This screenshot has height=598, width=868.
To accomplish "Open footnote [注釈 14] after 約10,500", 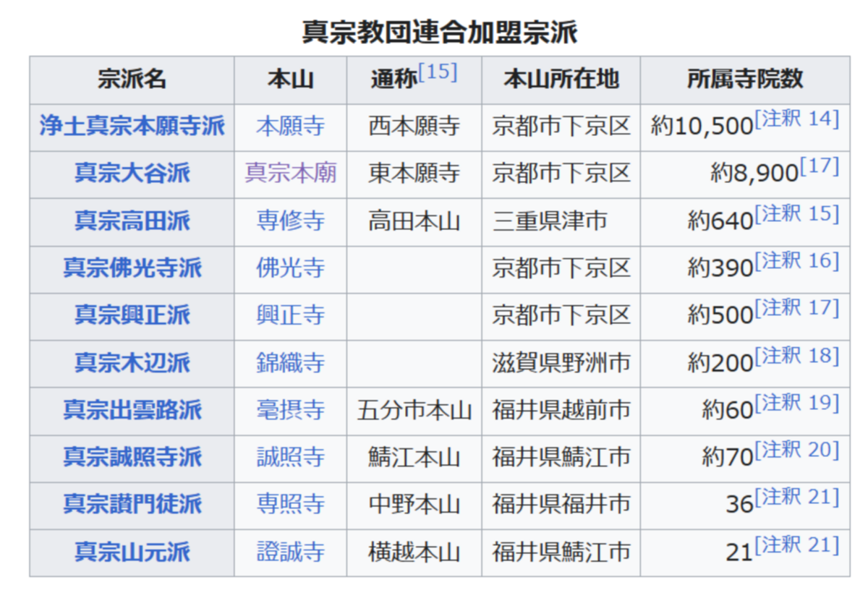I will (796, 119).
